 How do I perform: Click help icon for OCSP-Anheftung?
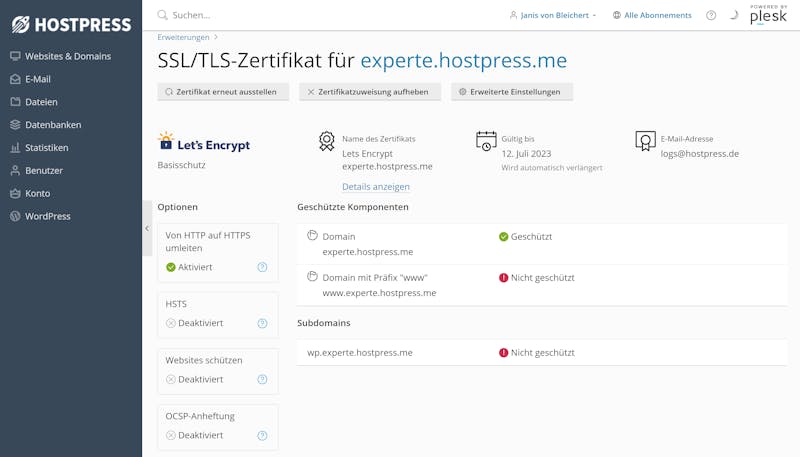262,436
